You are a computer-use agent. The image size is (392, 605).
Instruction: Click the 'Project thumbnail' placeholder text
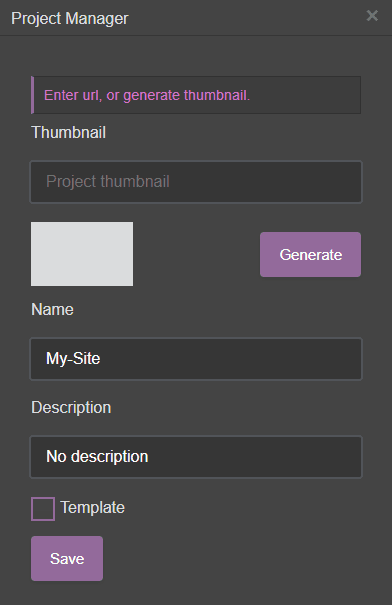(x=108, y=182)
